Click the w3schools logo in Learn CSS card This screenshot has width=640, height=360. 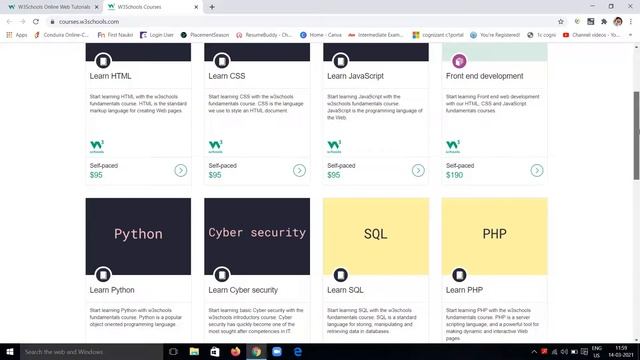[x=216, y=147]
